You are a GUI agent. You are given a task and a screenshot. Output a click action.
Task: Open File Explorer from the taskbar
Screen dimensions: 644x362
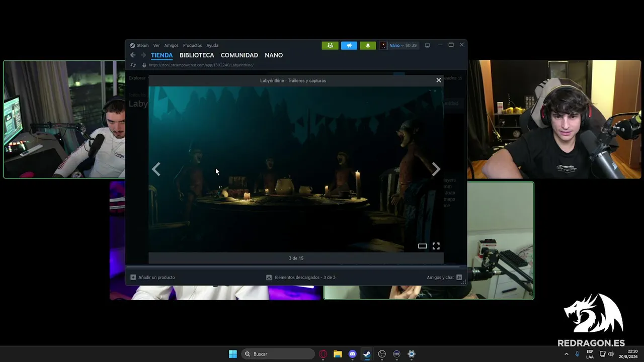tap(338, 354)
